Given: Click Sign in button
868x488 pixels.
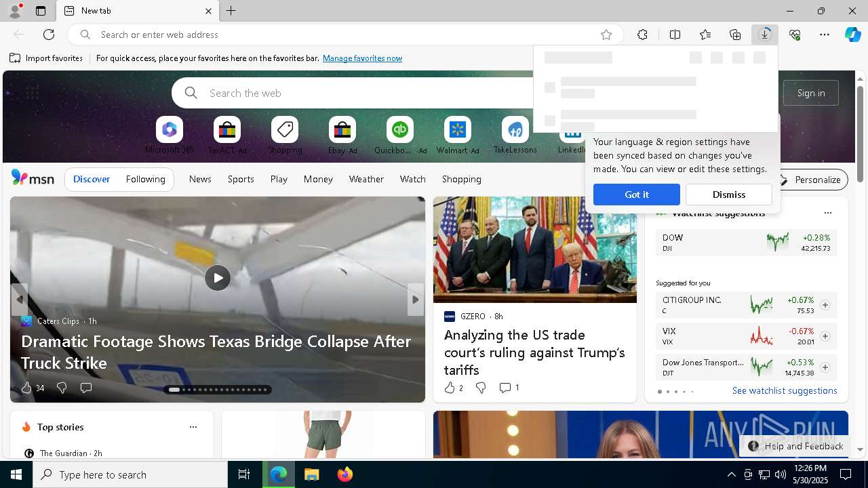Looking at the screenshot, I should point(811,93).
